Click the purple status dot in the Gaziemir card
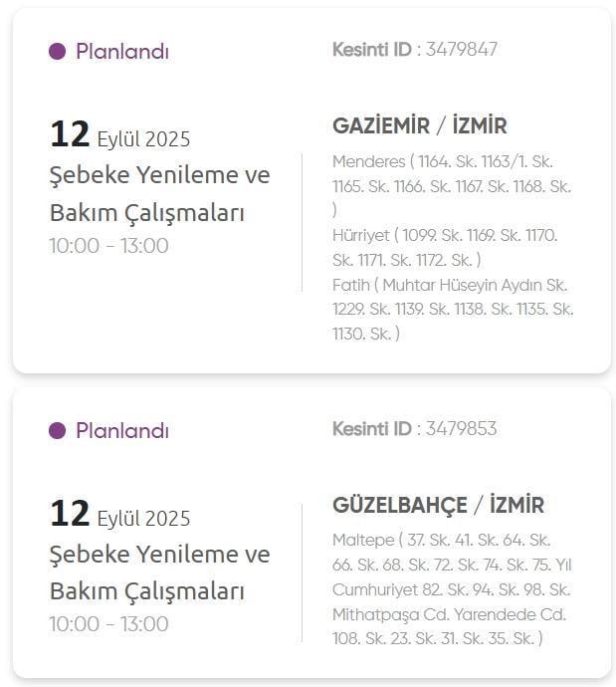The width and height of the screenshot is (616, 687). point(57,52)
